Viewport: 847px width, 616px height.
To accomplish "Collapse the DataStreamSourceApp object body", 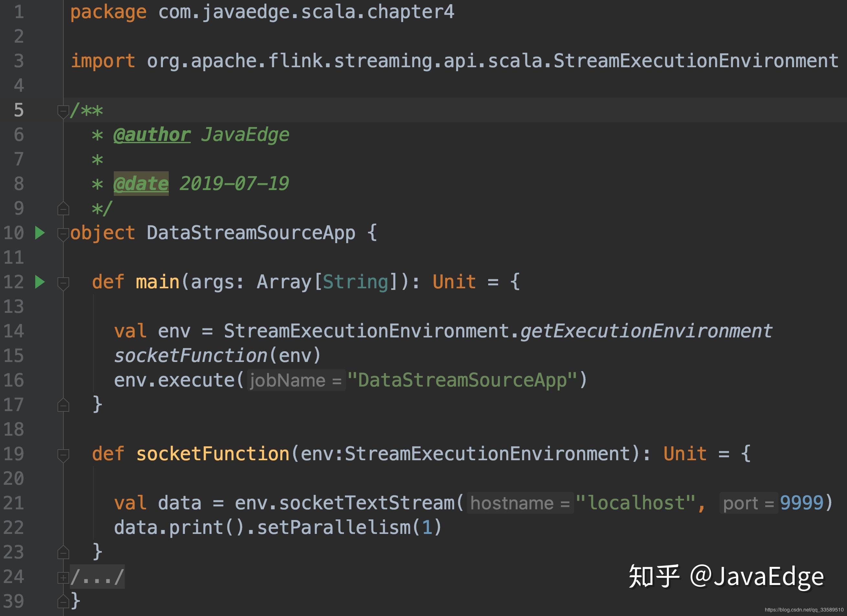I will 63,234.
